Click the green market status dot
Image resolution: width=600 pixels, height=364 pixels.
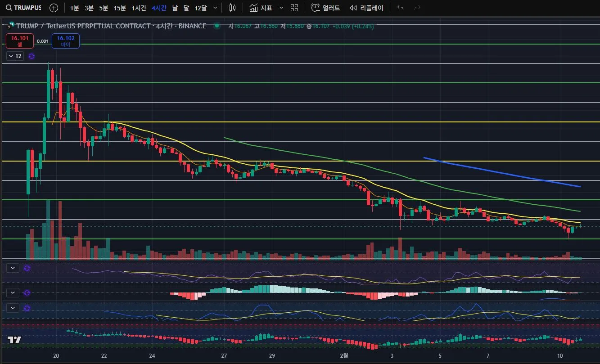click(217, 26)
